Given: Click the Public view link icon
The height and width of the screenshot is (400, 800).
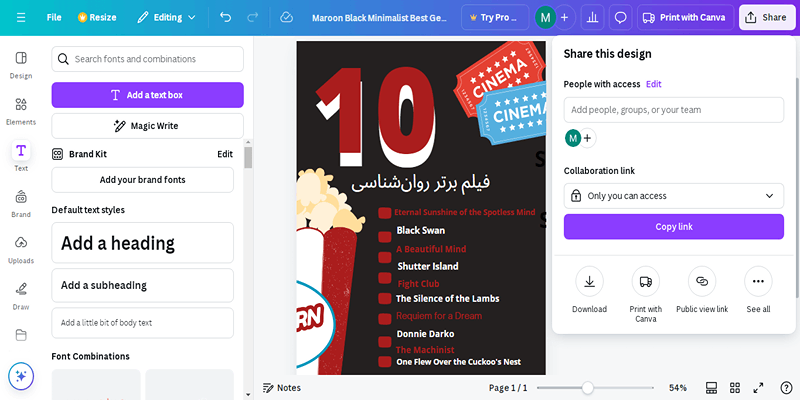Looking at the screenshot, I should (x=702, y=281).
